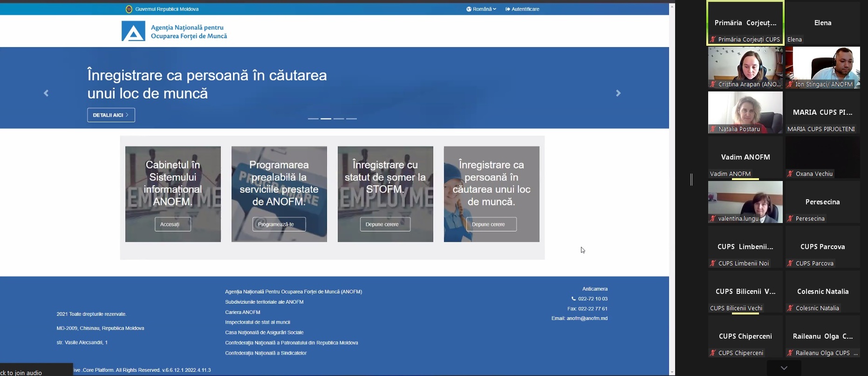The height and width of the screenshot is (376, 868).
Task: Open the Română language dropdown
Action: click(x=482, y=9)
